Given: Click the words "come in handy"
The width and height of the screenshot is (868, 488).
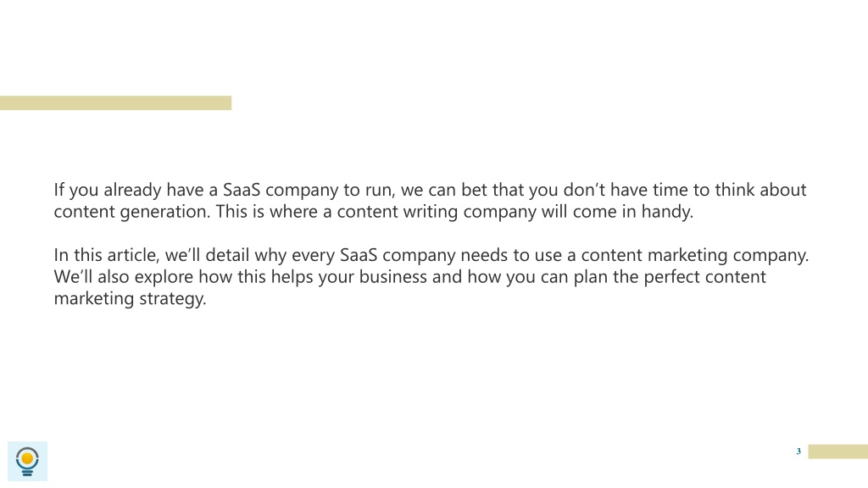Looking at the screenshot, I should 632,211.
